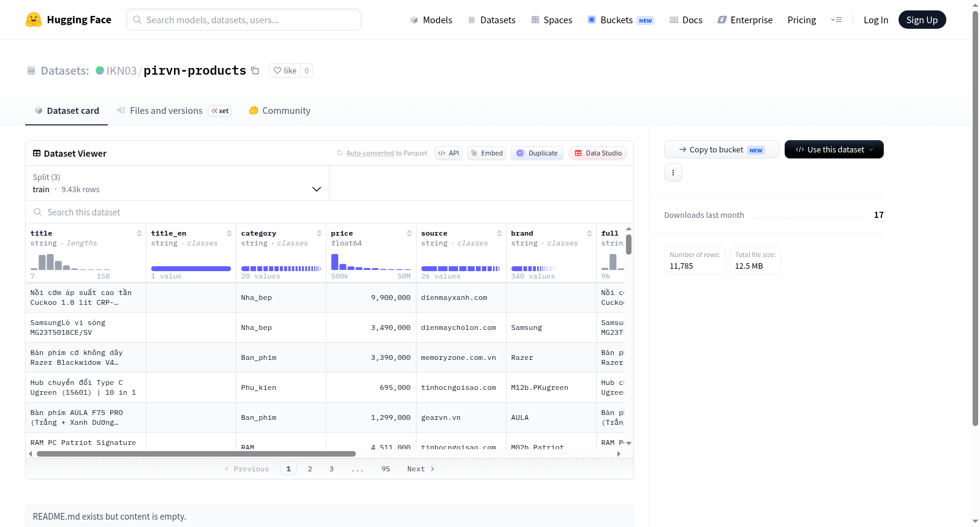Go to the Next page of rows
The width and height of the screenshot is (980, 527).
(x=421, y=469)
